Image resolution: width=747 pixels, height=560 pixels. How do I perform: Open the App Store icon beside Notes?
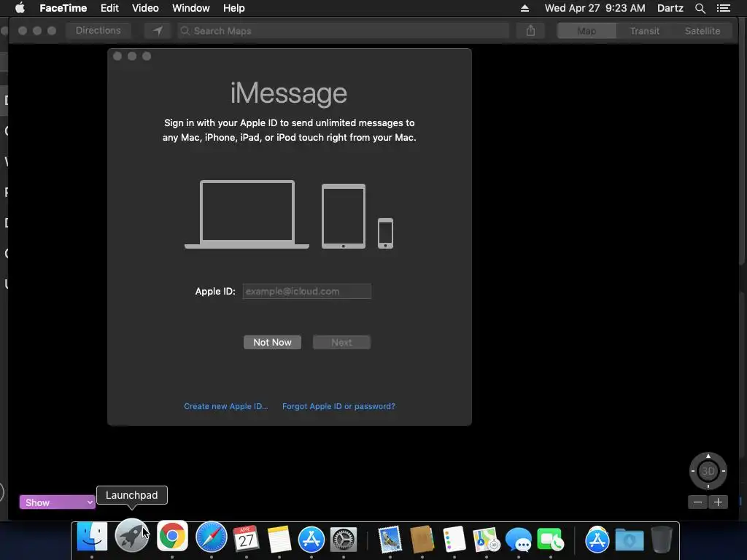coord(311,539)
